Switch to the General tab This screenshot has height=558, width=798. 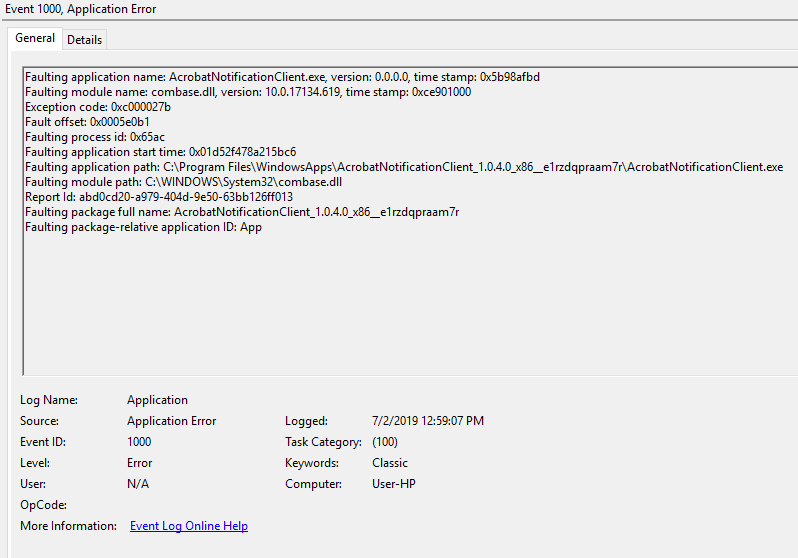click(x=35, y=38)
